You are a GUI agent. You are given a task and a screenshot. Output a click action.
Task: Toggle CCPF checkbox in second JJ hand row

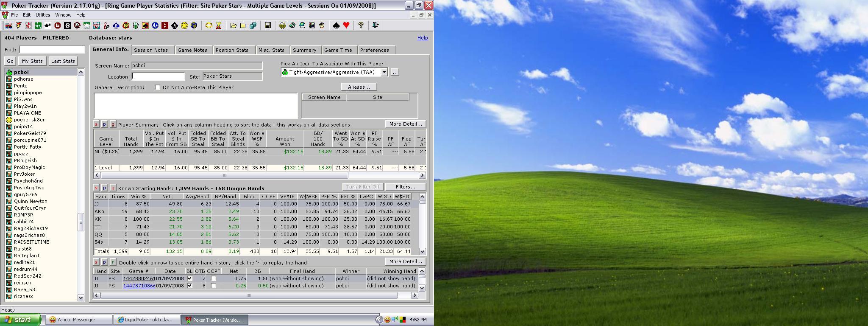point(214,286)
